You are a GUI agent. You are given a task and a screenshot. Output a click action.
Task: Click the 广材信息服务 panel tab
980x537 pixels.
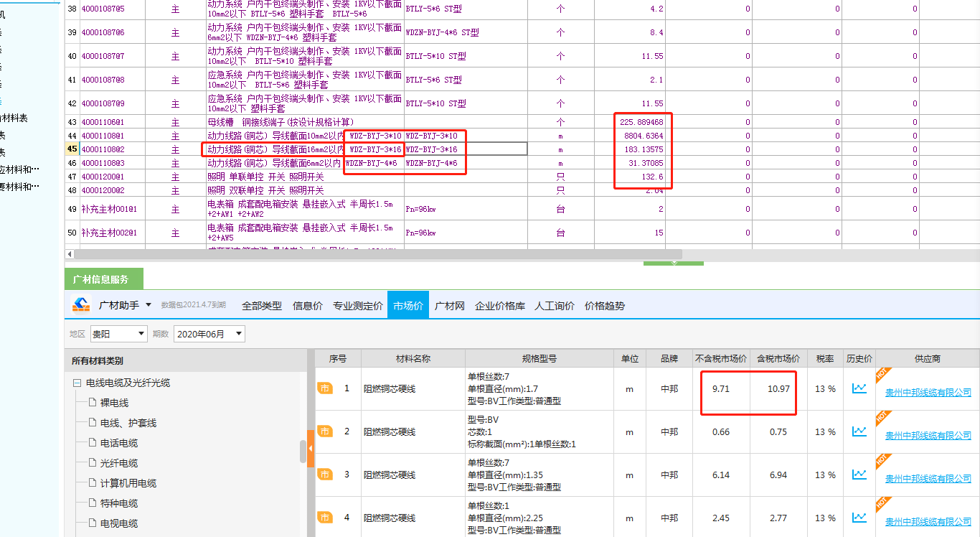click(x=104, y=279)
